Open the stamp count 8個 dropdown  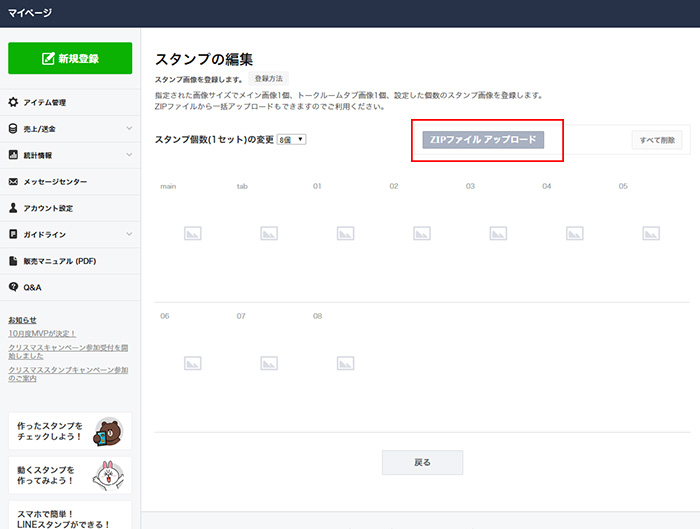coord(292,139)
